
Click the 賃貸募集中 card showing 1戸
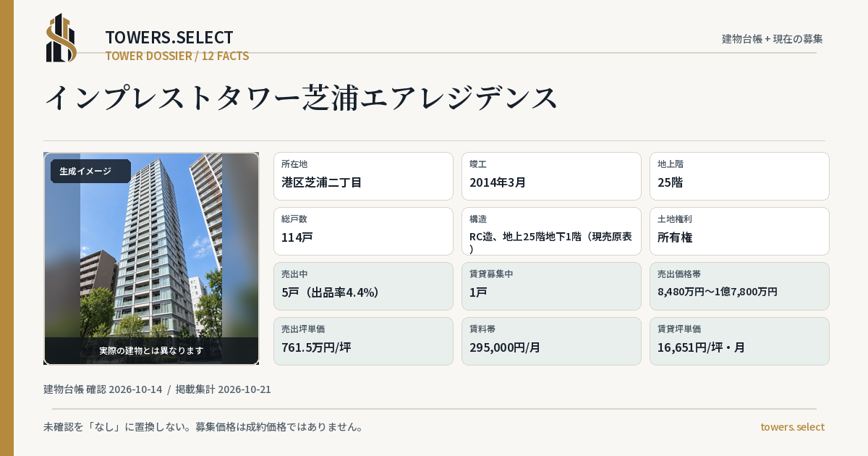(551, 286)
